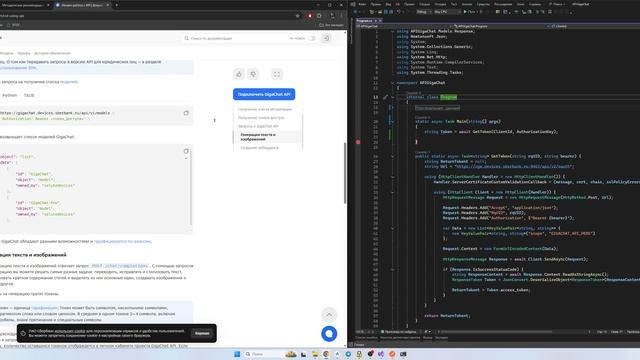Screen dimensions: 640x360
Task: Click the thumbs-up feedback icon in browser
Action: (x=239, y=74)
